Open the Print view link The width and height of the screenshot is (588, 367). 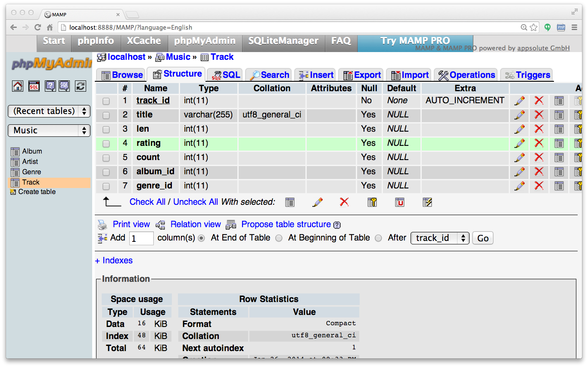click(131, 224)
